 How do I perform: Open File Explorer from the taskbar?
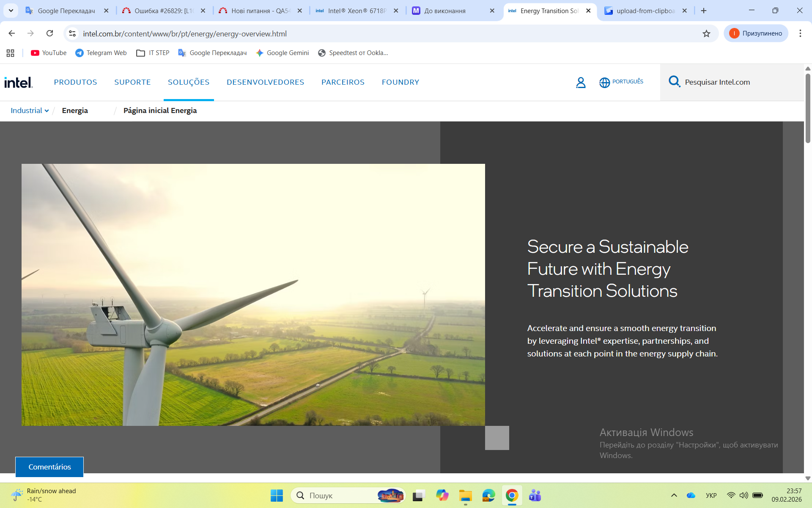pos(465,495)
